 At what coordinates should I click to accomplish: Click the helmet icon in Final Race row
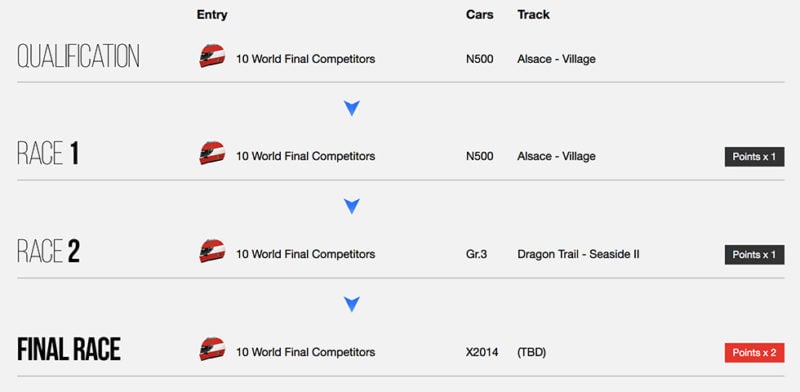[x=212, y=349]
